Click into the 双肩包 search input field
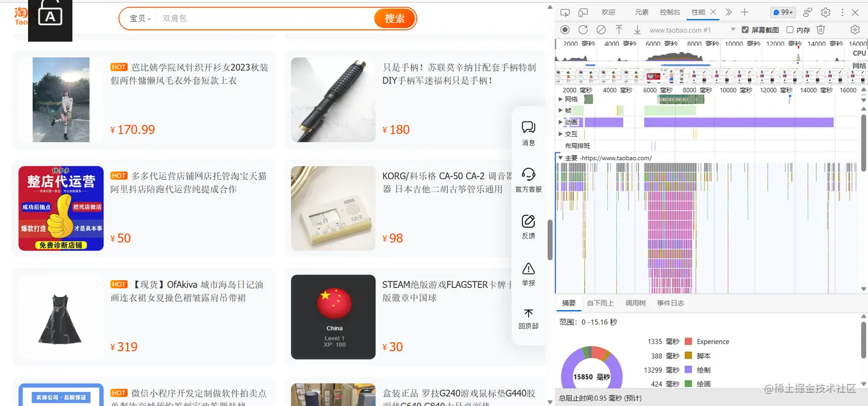The height and width of the screenshot is (406, 868). click(x=264, y=18)
